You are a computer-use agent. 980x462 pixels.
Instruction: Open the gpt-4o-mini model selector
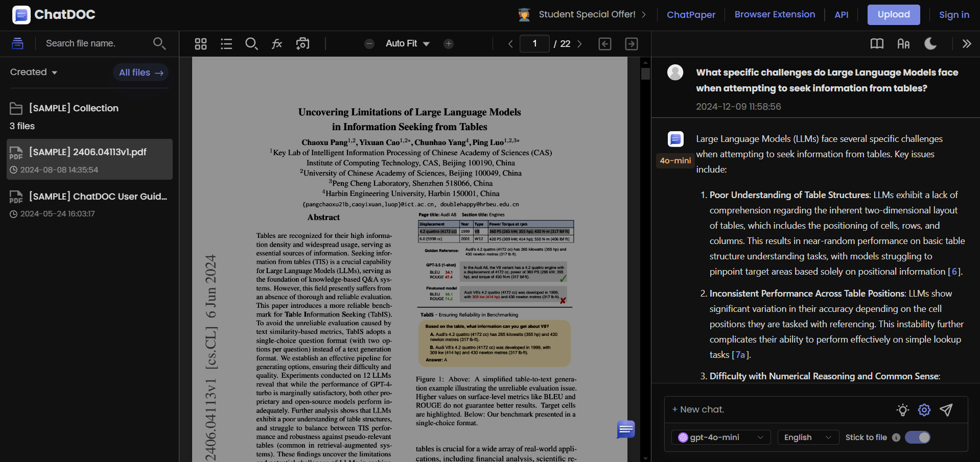[x=720, y=437]
